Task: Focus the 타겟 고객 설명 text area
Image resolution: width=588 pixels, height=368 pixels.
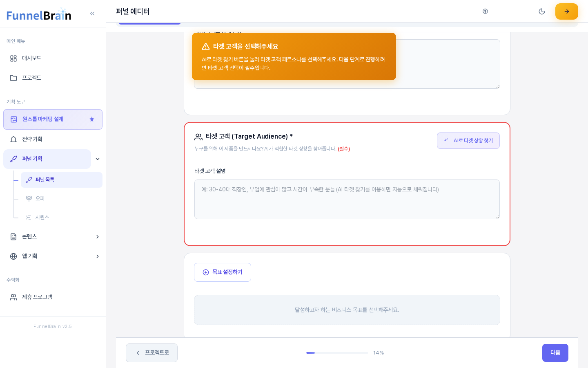Action: 347,200
